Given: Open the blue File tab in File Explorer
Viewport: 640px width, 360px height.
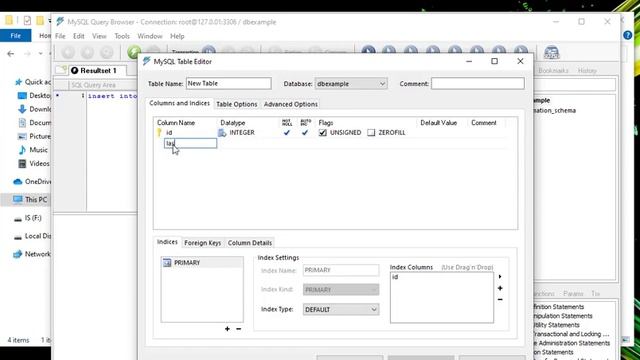Looking at the screenshot, I should [16, 36].
